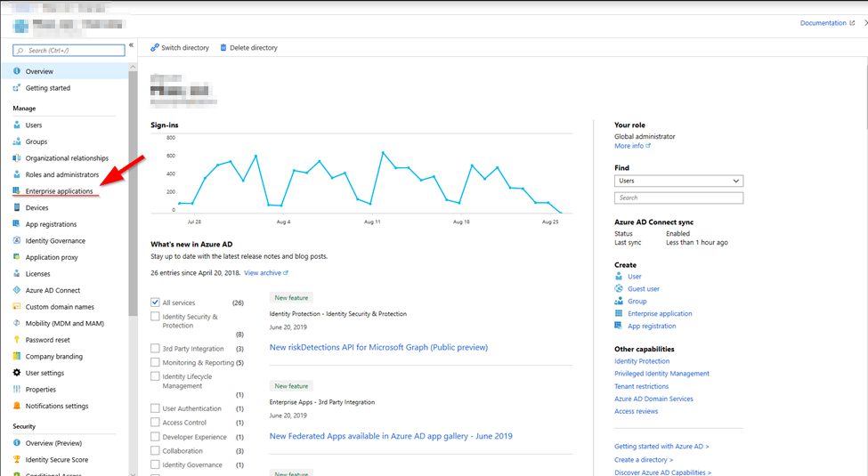
Task: Click the Custom domain names icon
Action: coord(17,306)
